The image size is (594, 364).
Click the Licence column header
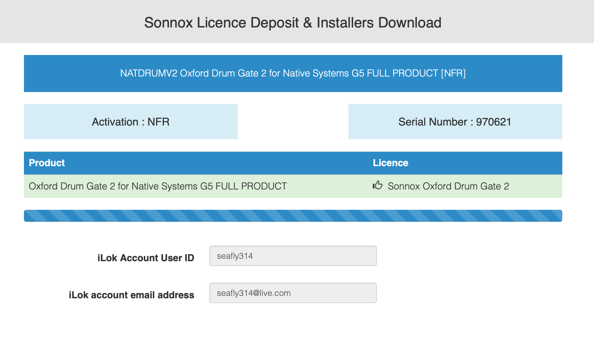tap(390, 163)
